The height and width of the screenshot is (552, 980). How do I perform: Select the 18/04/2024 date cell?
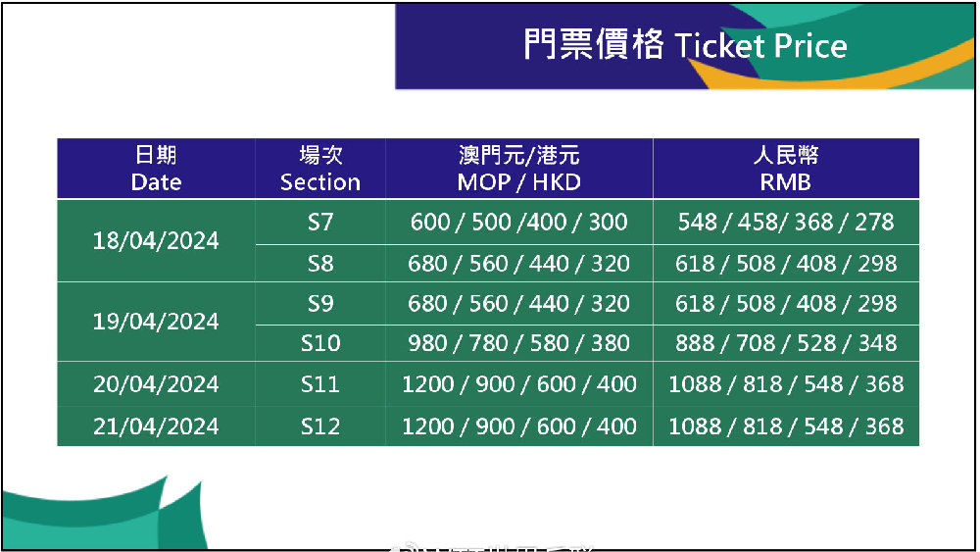click(x=156, y=240)
